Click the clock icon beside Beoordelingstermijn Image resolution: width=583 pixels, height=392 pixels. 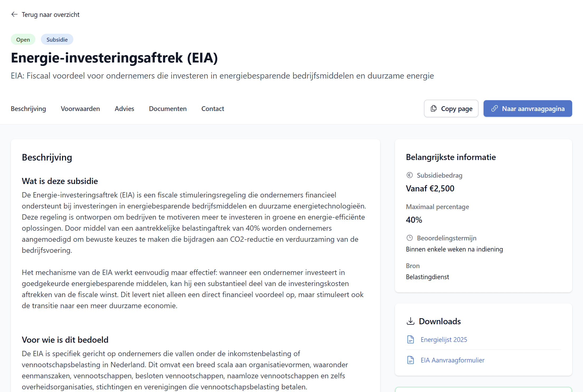point(410,238)
